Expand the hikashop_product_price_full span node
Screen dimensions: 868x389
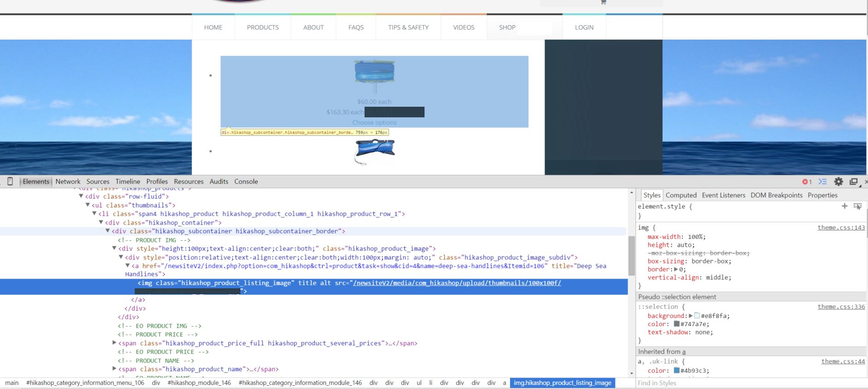(x=114, y=343)
